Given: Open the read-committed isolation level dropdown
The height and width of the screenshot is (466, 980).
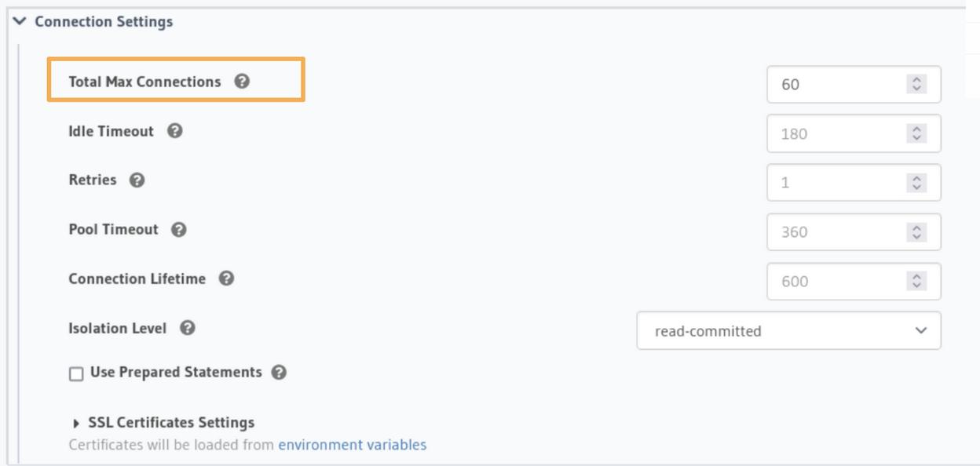Looking at the screenshot, I should (x=788, y=331).
